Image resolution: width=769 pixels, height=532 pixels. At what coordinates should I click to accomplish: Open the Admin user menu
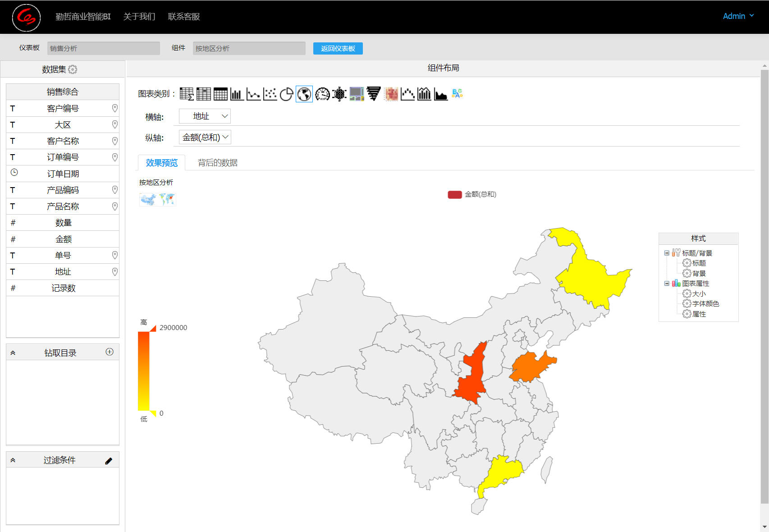(x=738, y=16)
